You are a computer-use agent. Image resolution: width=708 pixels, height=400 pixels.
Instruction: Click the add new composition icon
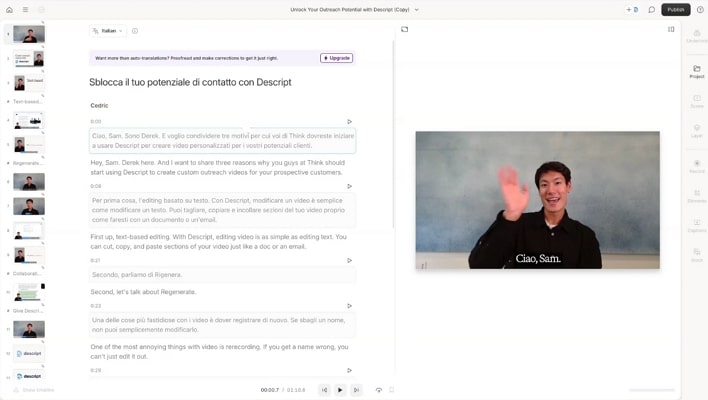(x=632, y=9)
